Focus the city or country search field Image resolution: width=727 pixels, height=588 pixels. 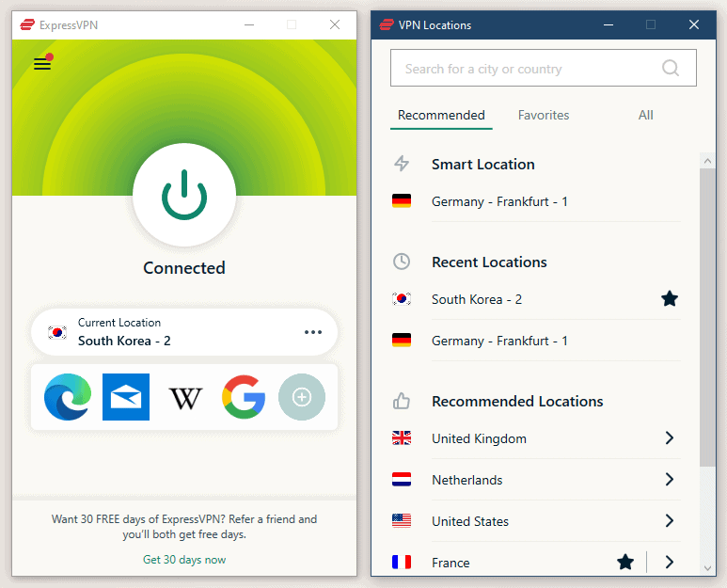pyautogui.click(x=543, y=68)
